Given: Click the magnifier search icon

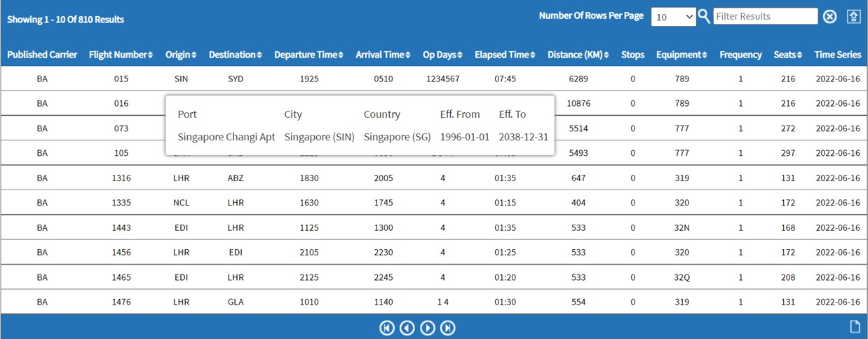Looking at the screenshot, I should (x=704, y=16).
